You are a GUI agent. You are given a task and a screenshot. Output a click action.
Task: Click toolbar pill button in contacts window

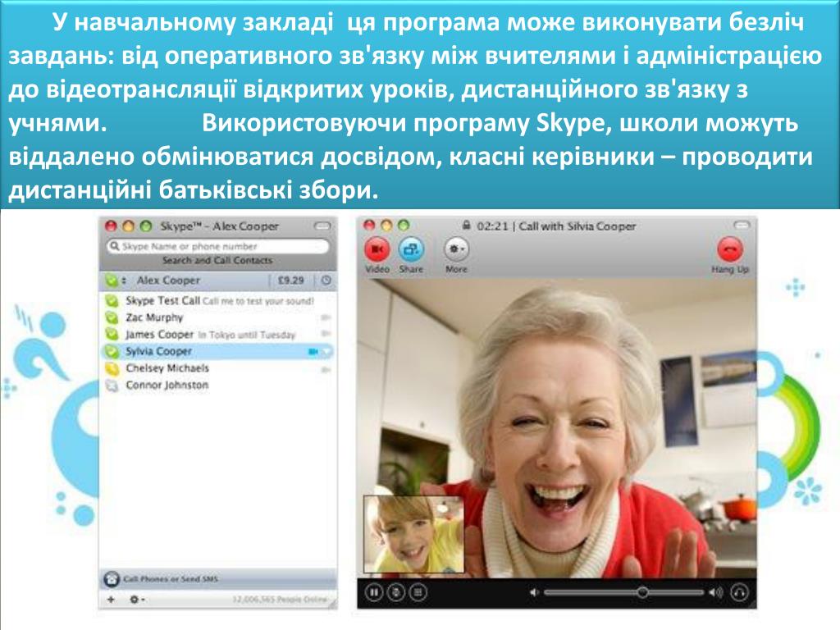(322, 226)
